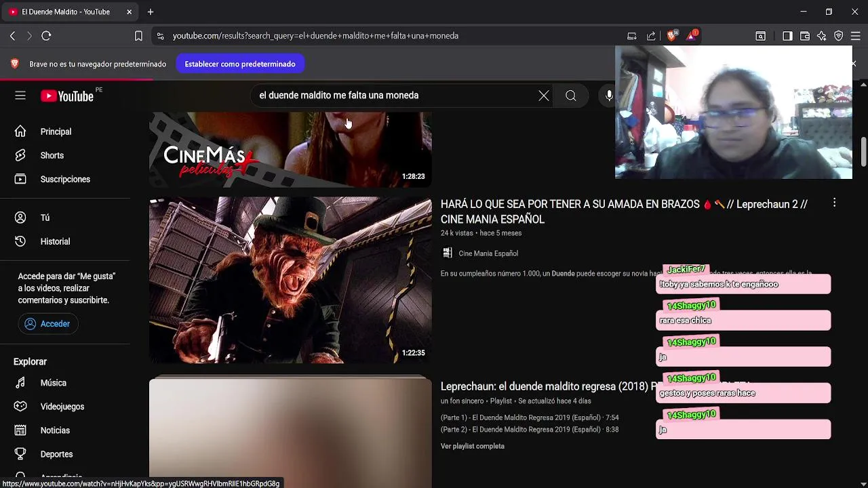Toggle the browser sidebar panel icon

click(787, 36)
